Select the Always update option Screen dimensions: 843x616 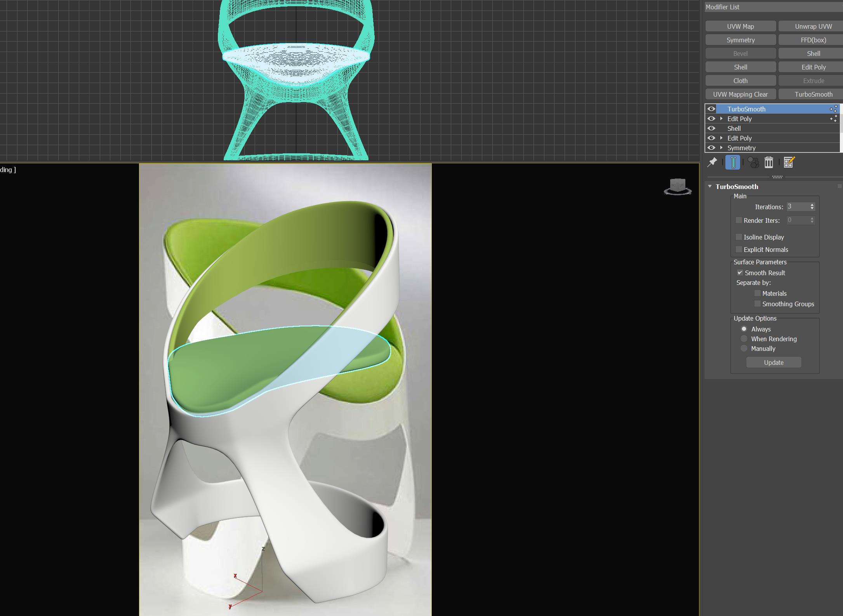744,329
